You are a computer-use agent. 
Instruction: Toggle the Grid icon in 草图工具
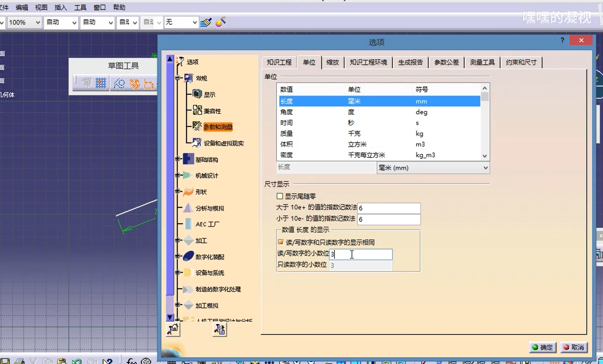[87, 83]
